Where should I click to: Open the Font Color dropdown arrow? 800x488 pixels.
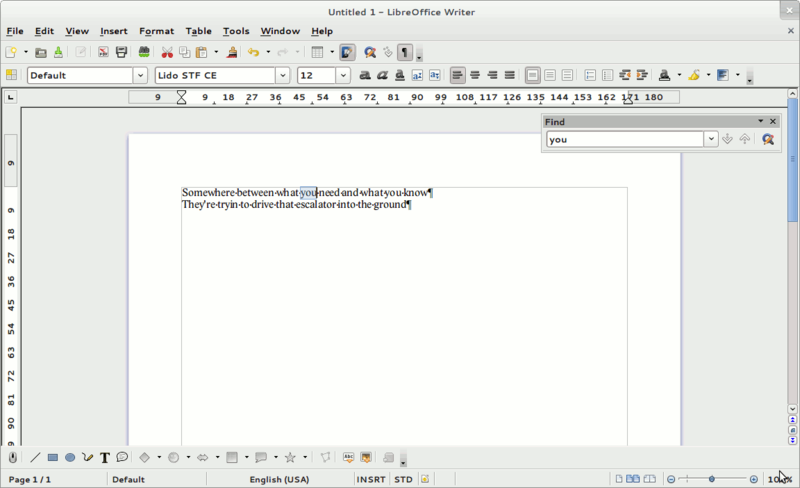pos(680,76)
